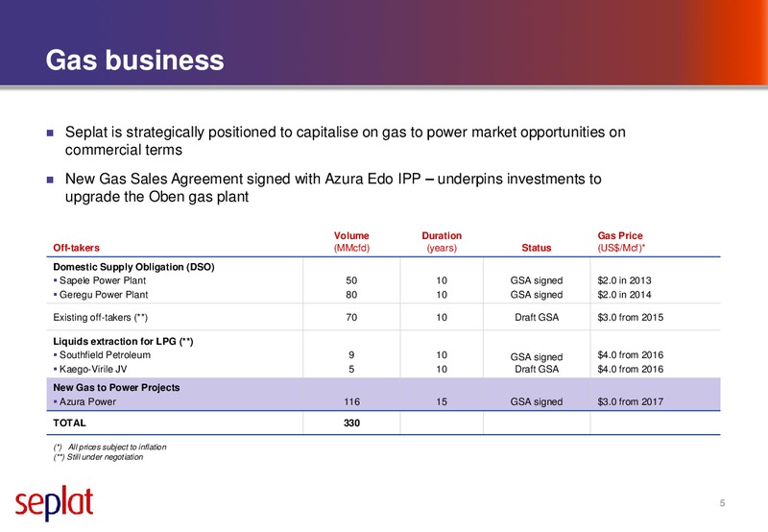Select Existing off-takers volume value 70
The height and width of the screenshot is (532, 768).
(351, 318)
